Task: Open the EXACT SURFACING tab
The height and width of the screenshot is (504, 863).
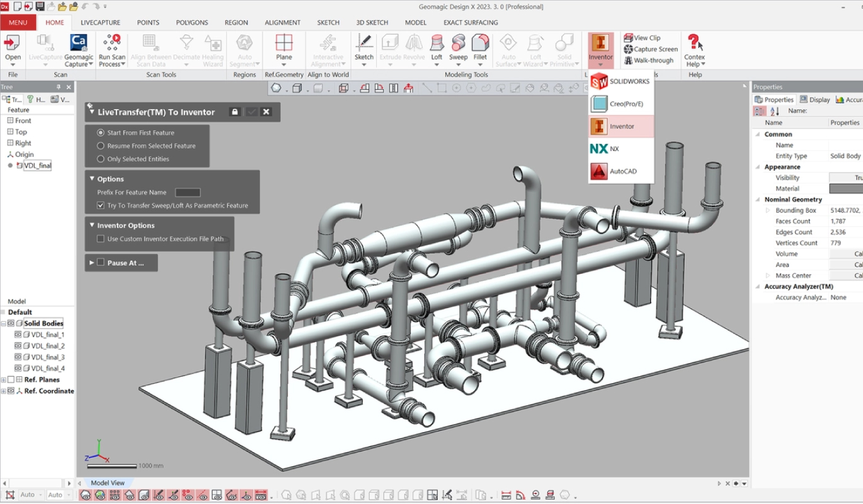Action: click(471, 23)
